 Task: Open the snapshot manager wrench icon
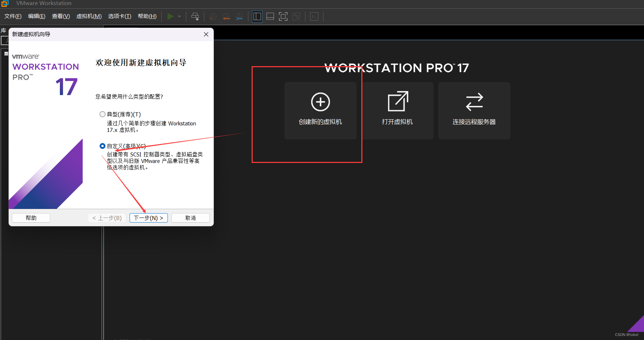pyautogui.click(x=239, y=17)
